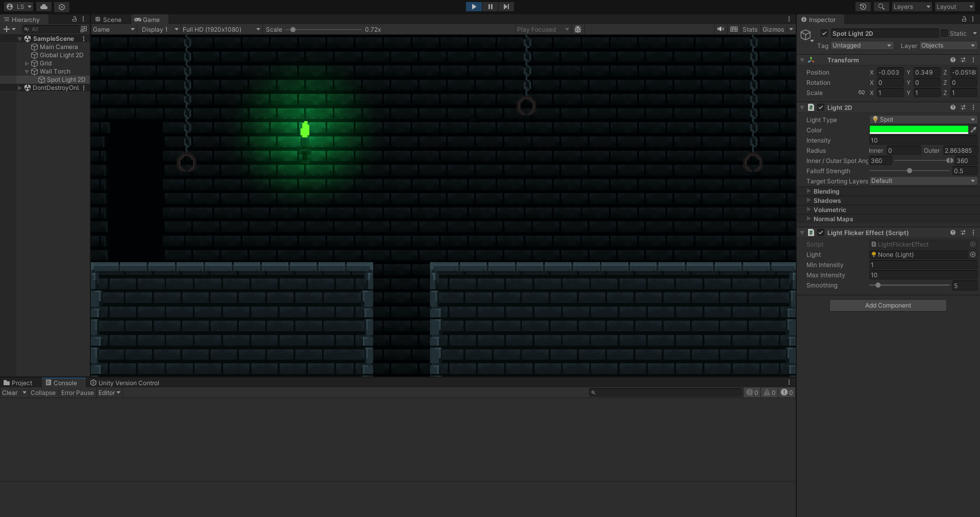Screen dimensions: 980x517
Task: Switch to the Scene tab
Action: pyautogui.click(x=108, y=19)
